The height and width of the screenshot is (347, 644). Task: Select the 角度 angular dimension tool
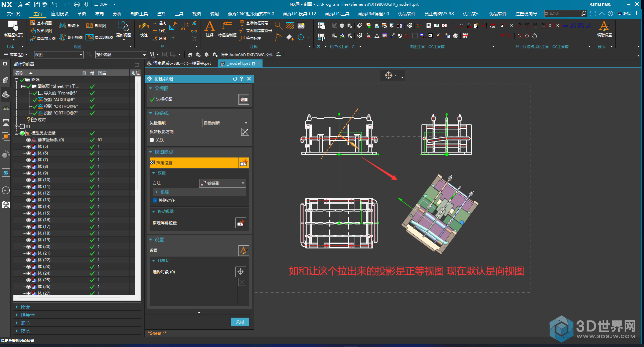[x=159, y=38]
